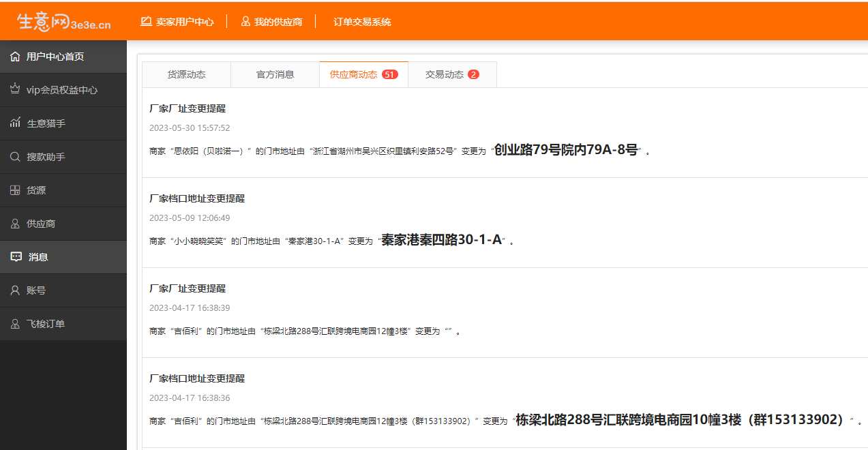The height and width of the screenshot is (450, 868).
Task: Select the 供应商动态 tab
Action: pos(363,74)
